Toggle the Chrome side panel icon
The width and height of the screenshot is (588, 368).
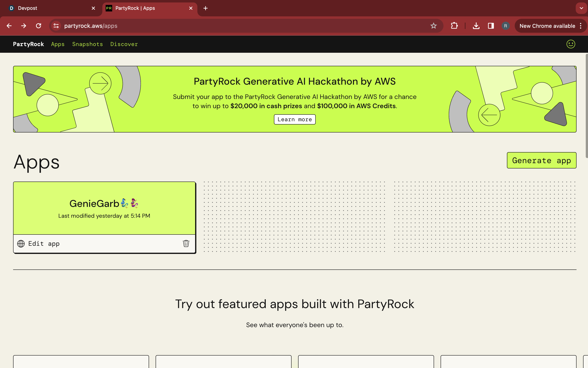(x=491, y=26)
